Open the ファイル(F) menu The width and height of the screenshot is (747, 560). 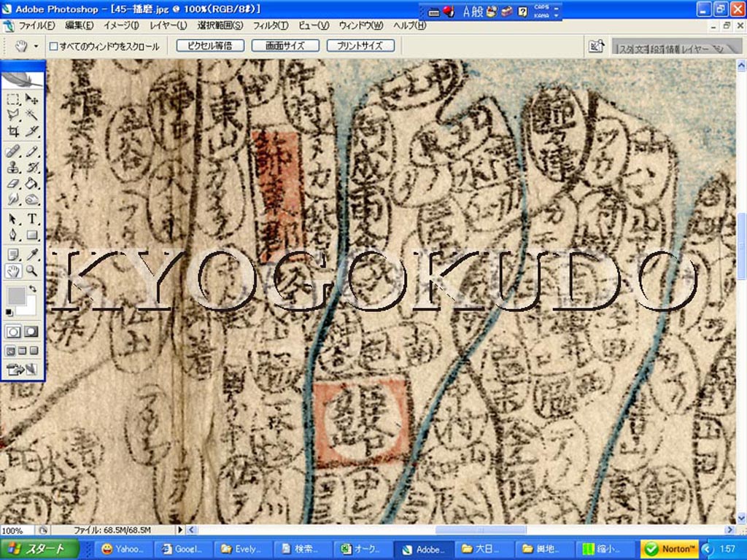coord(36,26)
